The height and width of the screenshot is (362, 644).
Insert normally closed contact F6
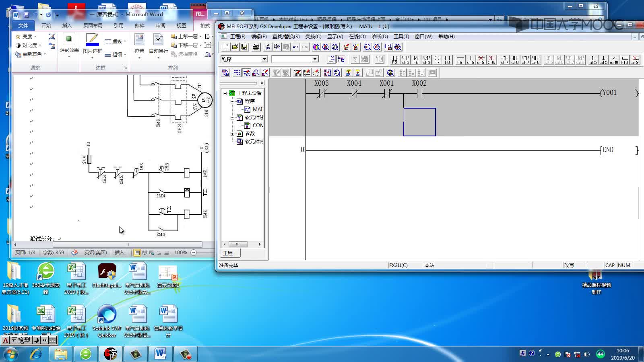pyautogui.click(x=416, y=60)
